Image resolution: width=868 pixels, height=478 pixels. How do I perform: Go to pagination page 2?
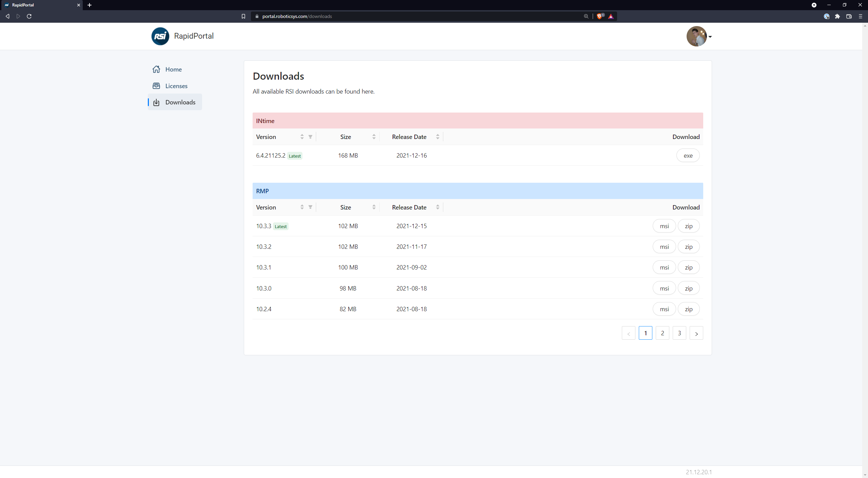coord(662,333)
